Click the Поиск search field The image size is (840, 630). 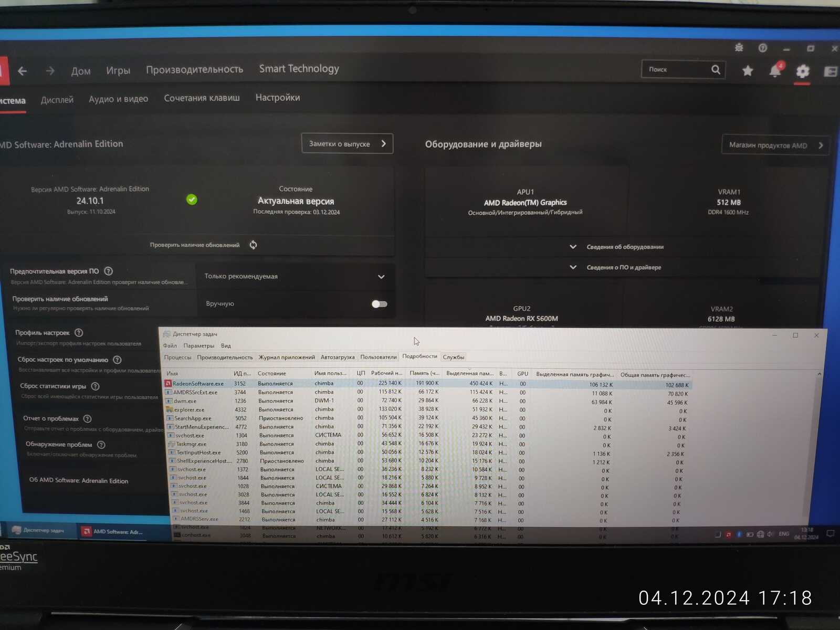point(682,69)
